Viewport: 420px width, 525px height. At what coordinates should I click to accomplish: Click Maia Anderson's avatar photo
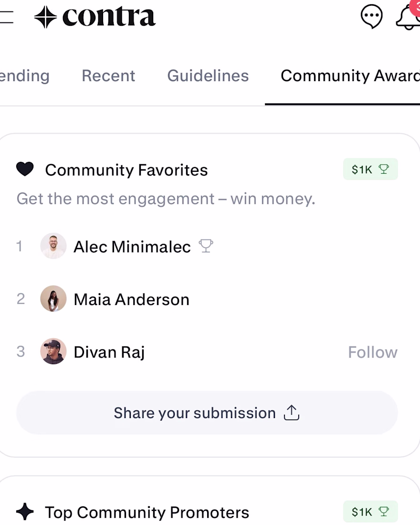point(53,299)
